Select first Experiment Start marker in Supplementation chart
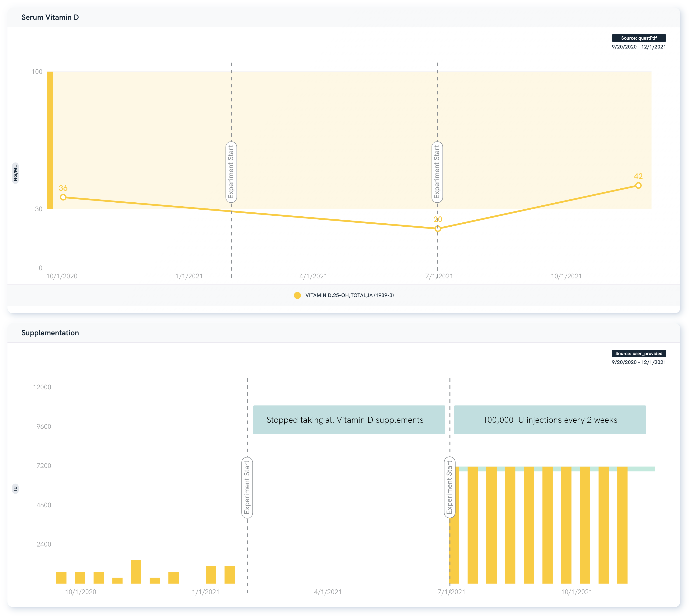Image resolution: width=690 pixels, height=616 pixels. (247, 487)
